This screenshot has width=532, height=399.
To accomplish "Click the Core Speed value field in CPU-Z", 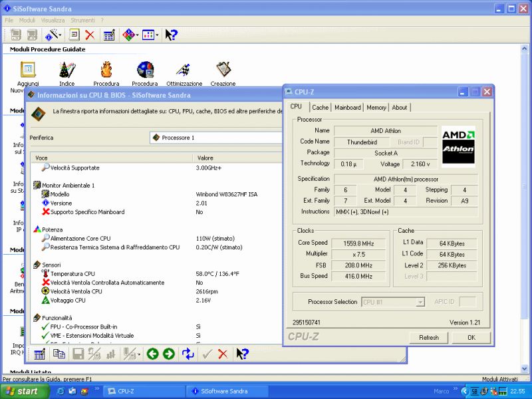I will tap(358, 243).
